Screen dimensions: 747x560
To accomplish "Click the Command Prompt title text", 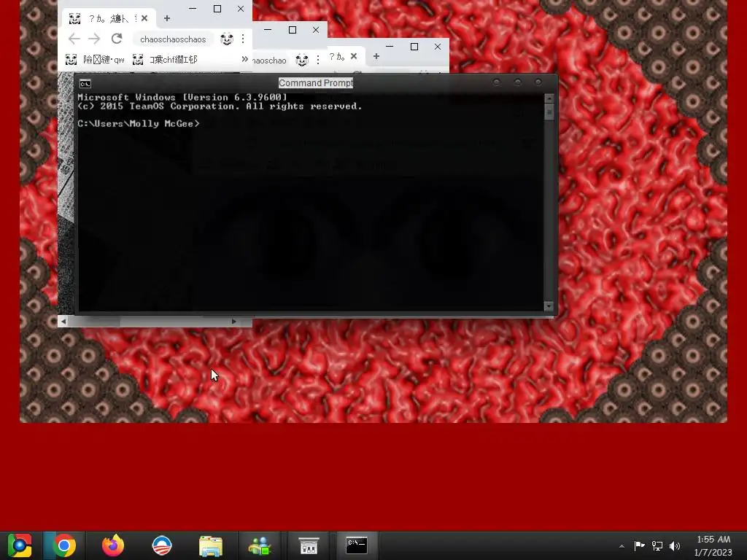I will pyautogui.click(x=316, y=83).
